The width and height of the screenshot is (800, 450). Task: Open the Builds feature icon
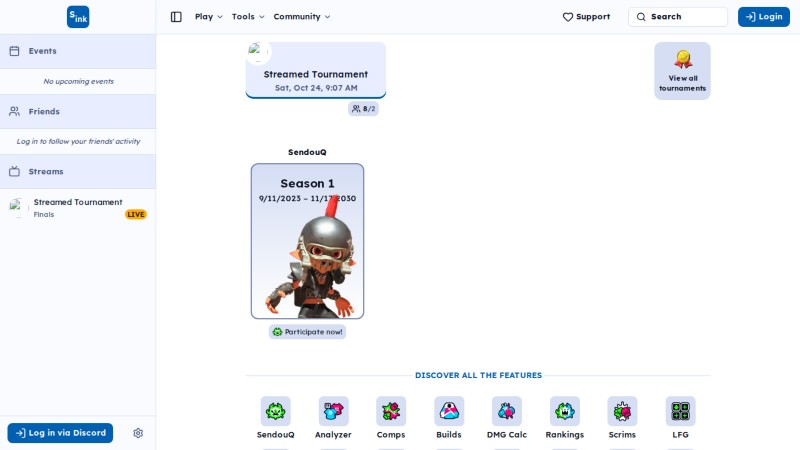(449, 411)
